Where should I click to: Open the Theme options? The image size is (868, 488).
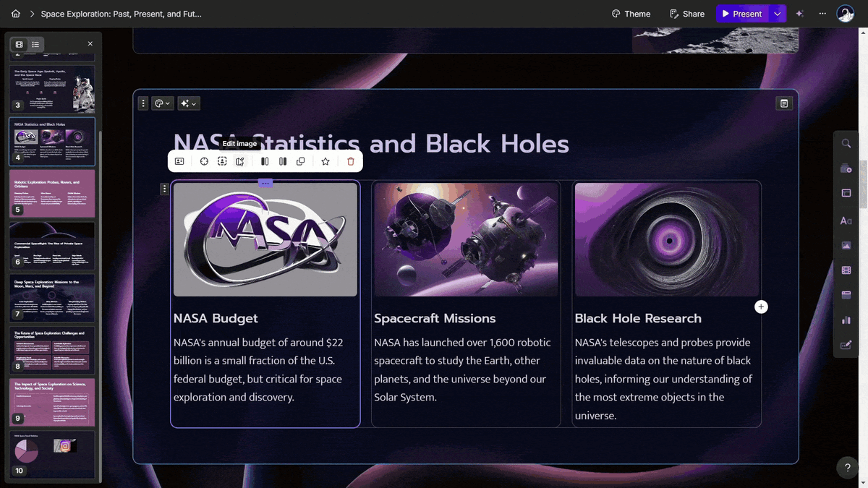tap(631, 14)
